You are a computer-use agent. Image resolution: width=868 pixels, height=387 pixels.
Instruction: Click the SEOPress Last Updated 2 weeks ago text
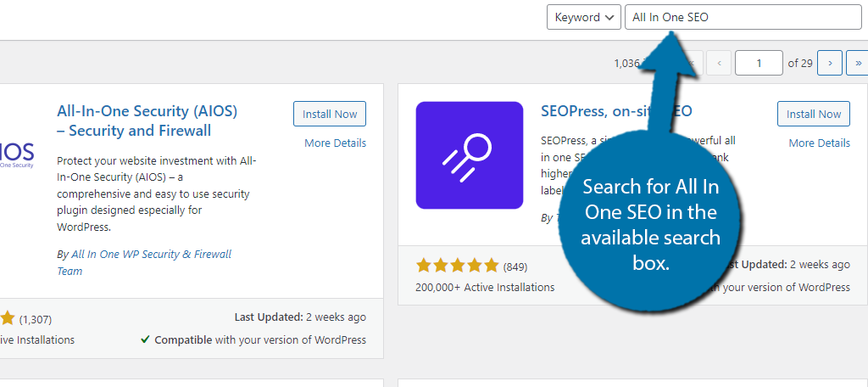pyautogui.click(x=786, y=265)
